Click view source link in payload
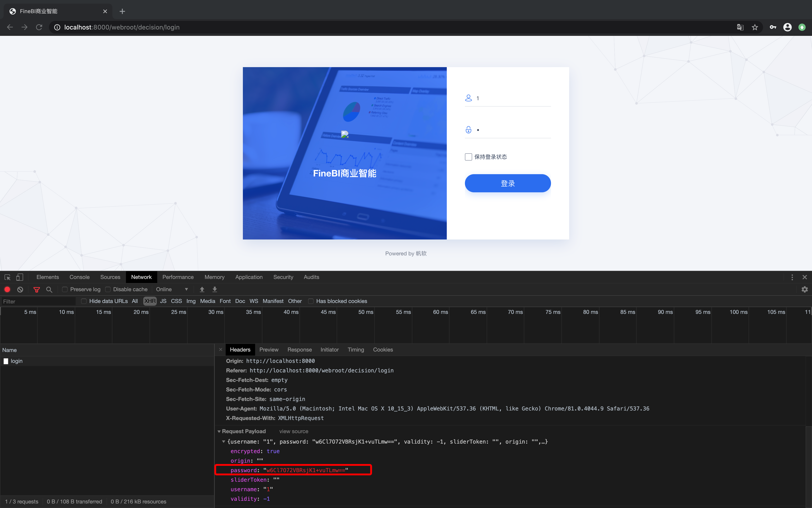This screenshot has width=812, height=508. coord(294,431)
